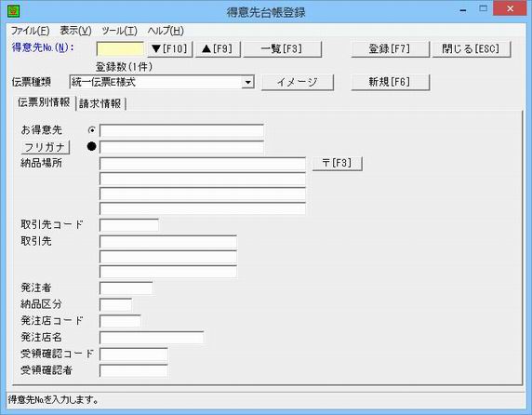The width and height of the screenshot is (532, 415).
Task: Select the お得意先 radio button
Action: pyautogui.click(x=91, y=130)
